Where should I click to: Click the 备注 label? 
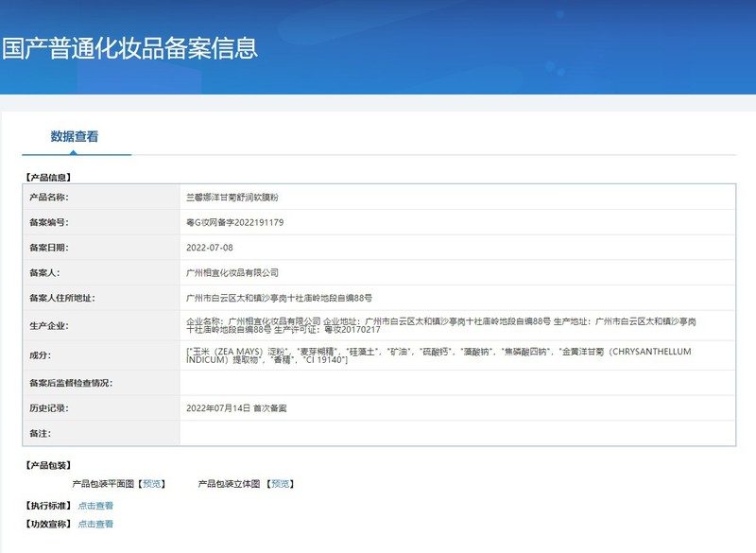(x=40, y=433)
